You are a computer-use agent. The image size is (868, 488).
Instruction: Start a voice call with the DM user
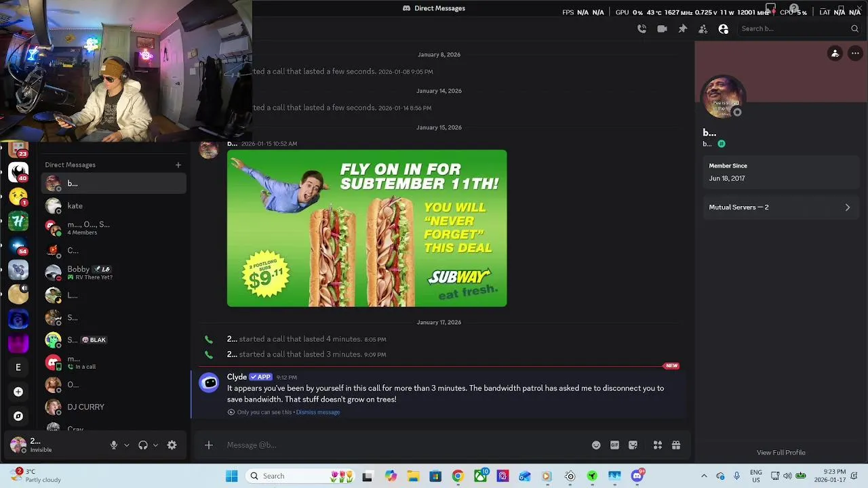[642, 28]
